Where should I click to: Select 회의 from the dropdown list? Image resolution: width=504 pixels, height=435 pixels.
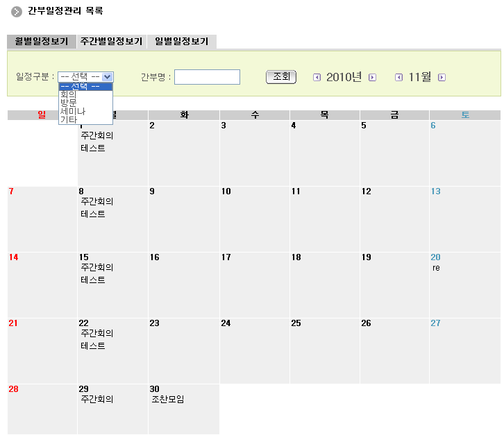point(68,94)
